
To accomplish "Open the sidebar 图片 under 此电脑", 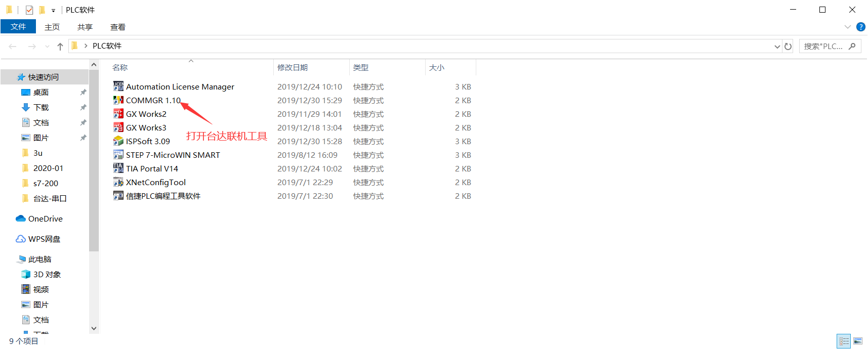I will (x=35, y=304).
